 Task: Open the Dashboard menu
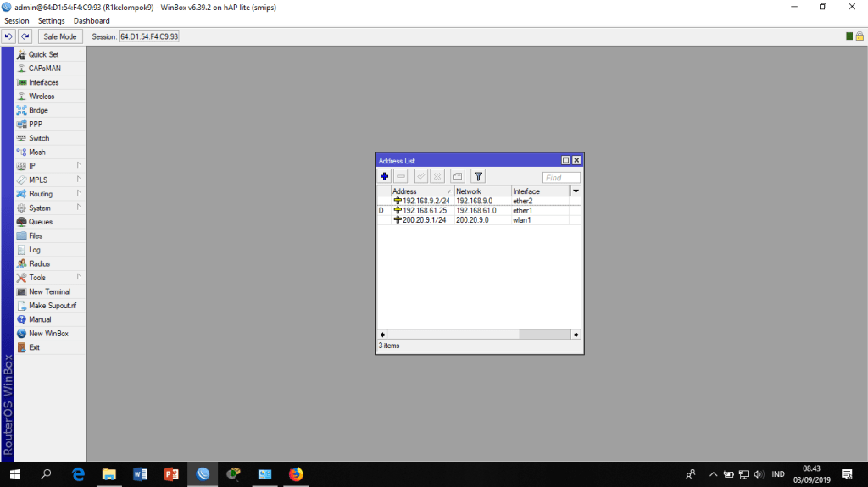click(x=92, y=21)
